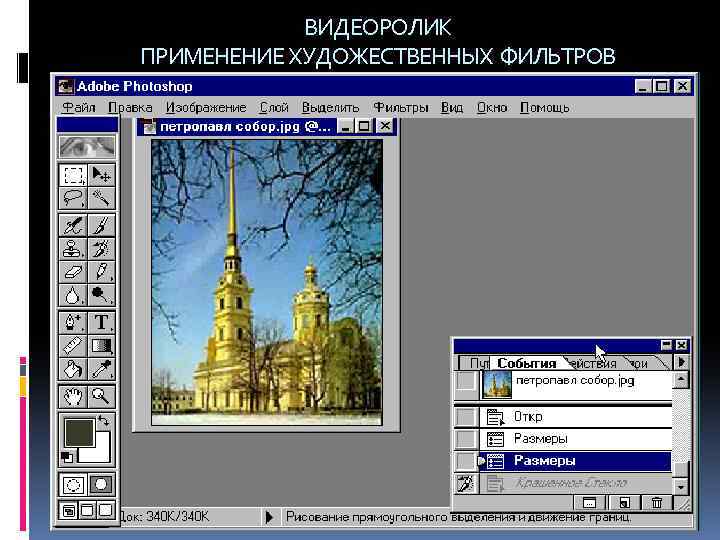
Task: Pick the Paint Bucket tool
Action: [73, 369]
